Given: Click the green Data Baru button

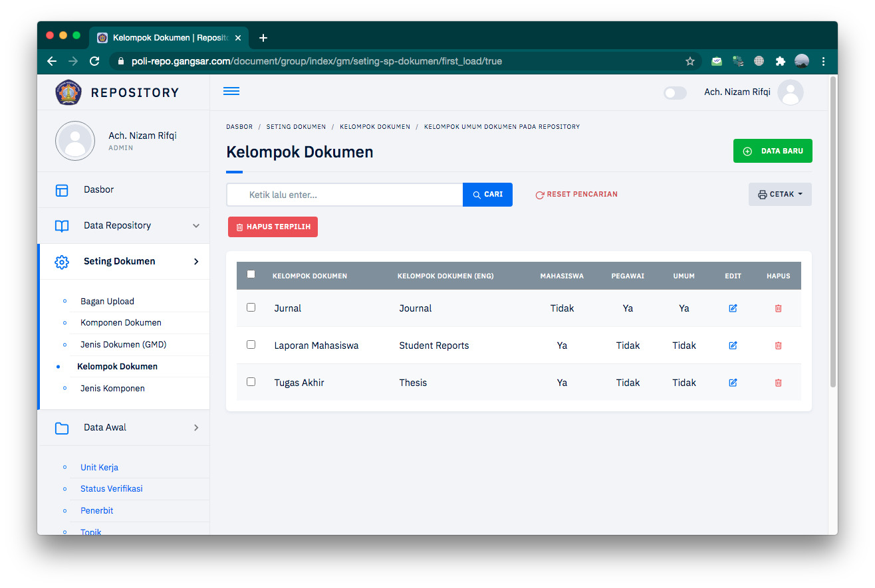Looking at the screenshot, I should coord(773,151).
